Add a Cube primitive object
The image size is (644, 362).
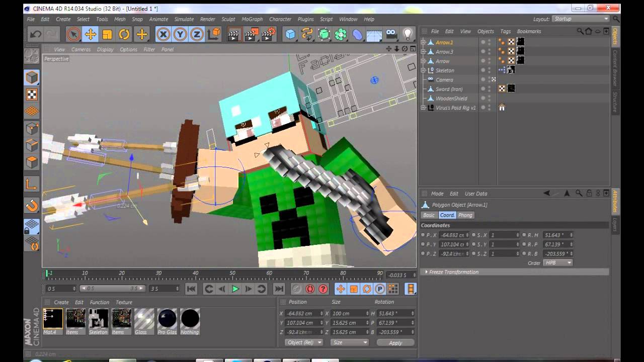(x=290, y=34)
